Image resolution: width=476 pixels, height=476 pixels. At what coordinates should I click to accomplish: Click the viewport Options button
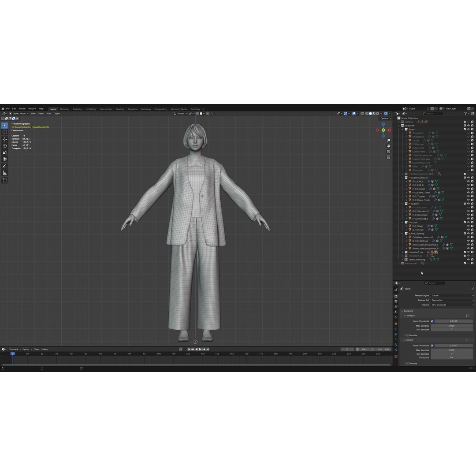pos(385,119)
